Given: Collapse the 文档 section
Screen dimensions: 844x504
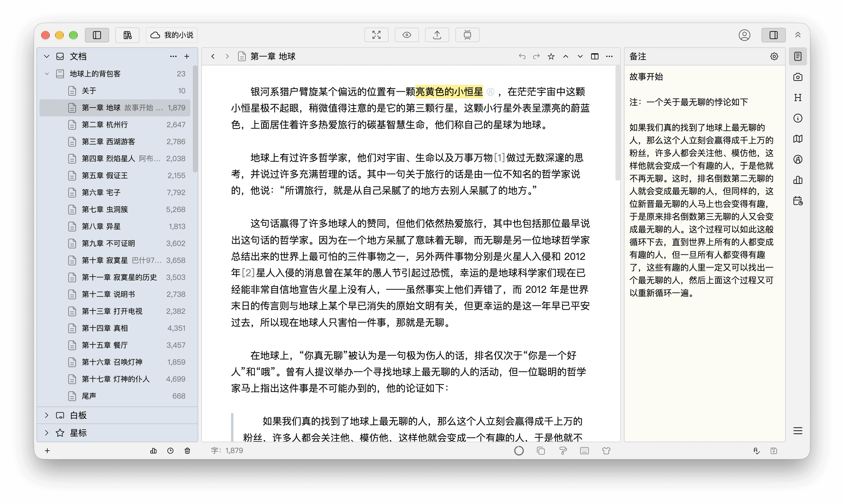Looking at the screenshot, I should [47, 56].
